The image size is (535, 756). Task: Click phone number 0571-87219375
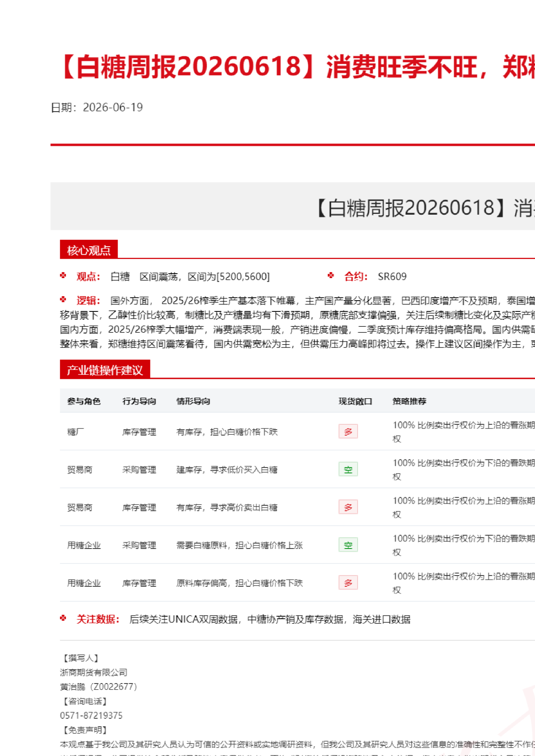(x=91, y=715)
